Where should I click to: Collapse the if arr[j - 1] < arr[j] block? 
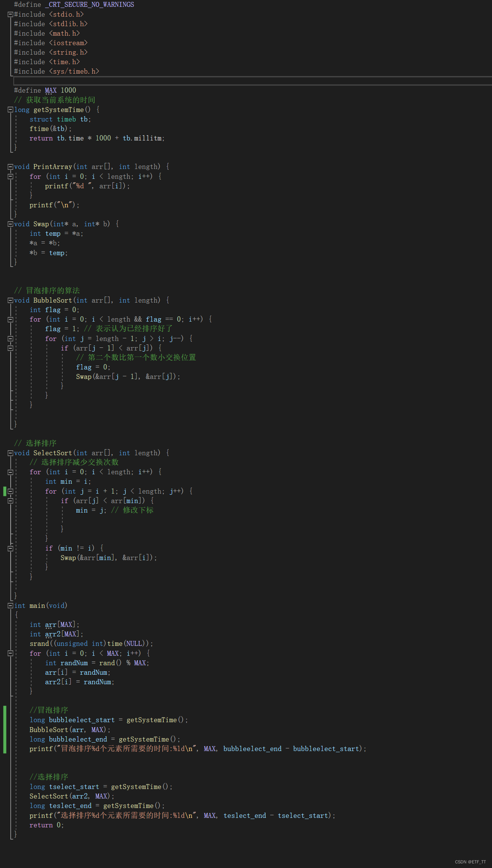click(11, 348)
